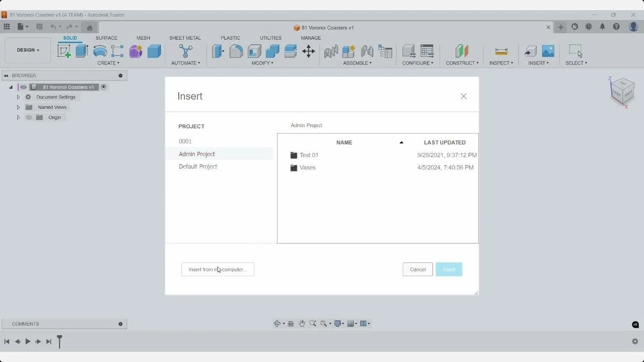Select the Revolve tool icon
This screenshot has width=644, height=362.
[100, 51]
